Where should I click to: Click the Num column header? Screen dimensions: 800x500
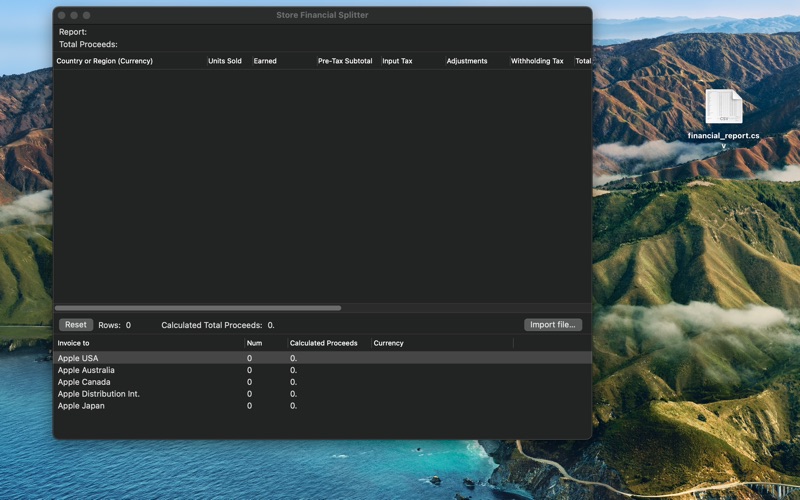tap(266, 343)
